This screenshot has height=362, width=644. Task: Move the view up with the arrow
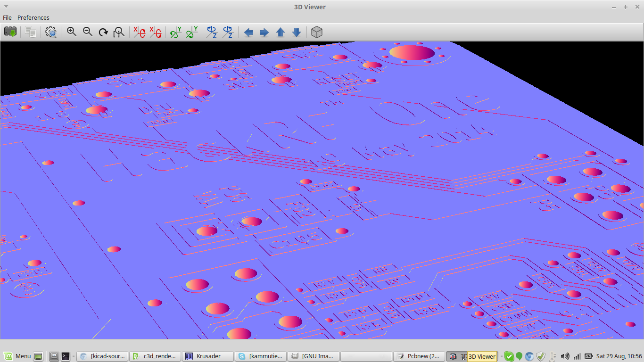coord(281,32)
